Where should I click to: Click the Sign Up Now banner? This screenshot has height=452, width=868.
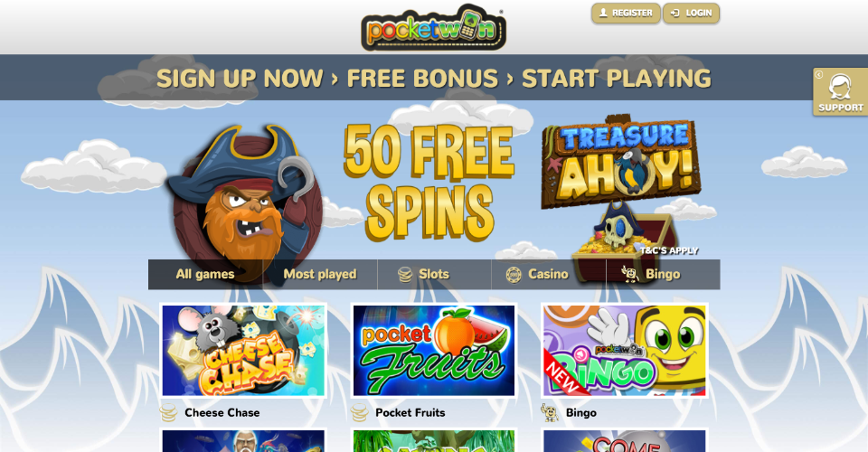coord(433,78)
